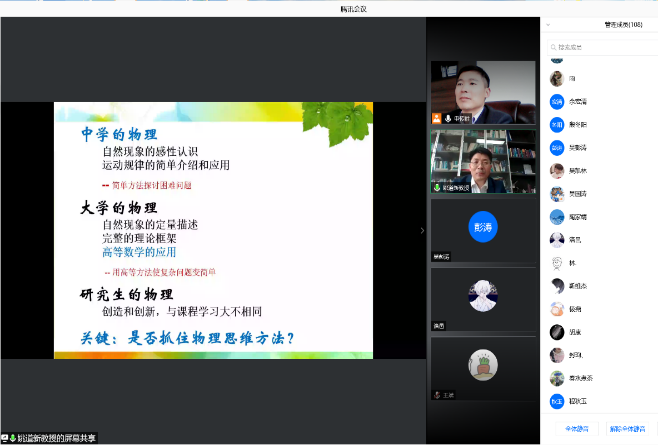Viewport: 658px width, 445px height.
Task: Click the cactus avatar video tile
Action: pos(483,363)
